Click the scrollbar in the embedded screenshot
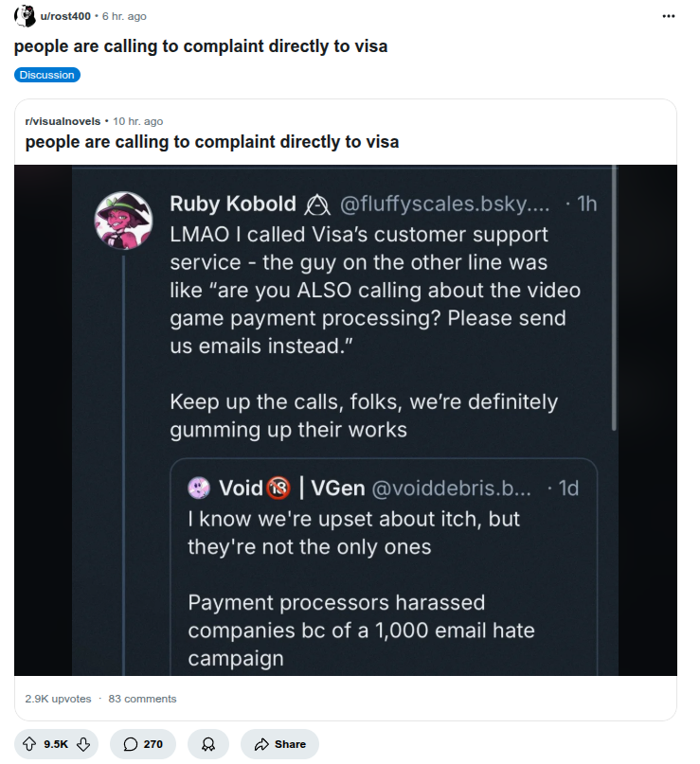 pyautogui.click(x=614, y=298)
